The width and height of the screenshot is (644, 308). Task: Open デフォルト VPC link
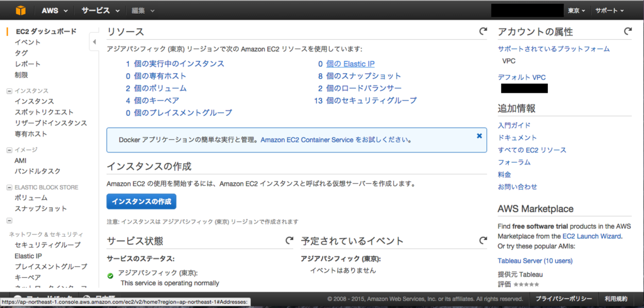click(x=521, y=77)
